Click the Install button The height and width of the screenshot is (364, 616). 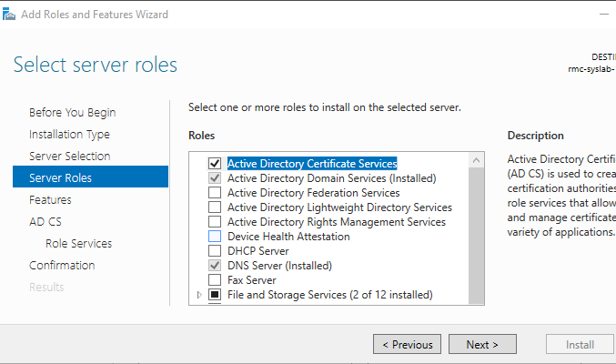(x=580, y=344)
